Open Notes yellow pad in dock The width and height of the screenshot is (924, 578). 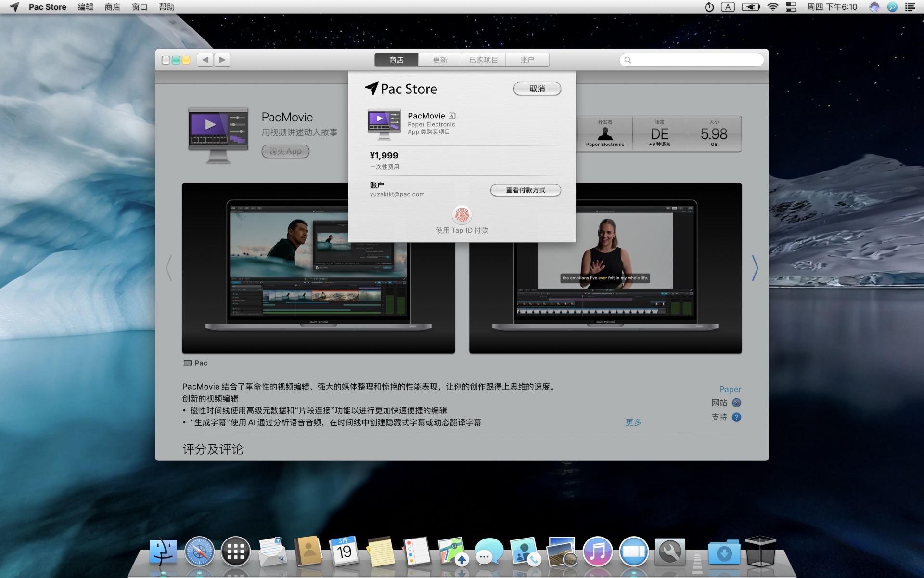click(381, 552)
